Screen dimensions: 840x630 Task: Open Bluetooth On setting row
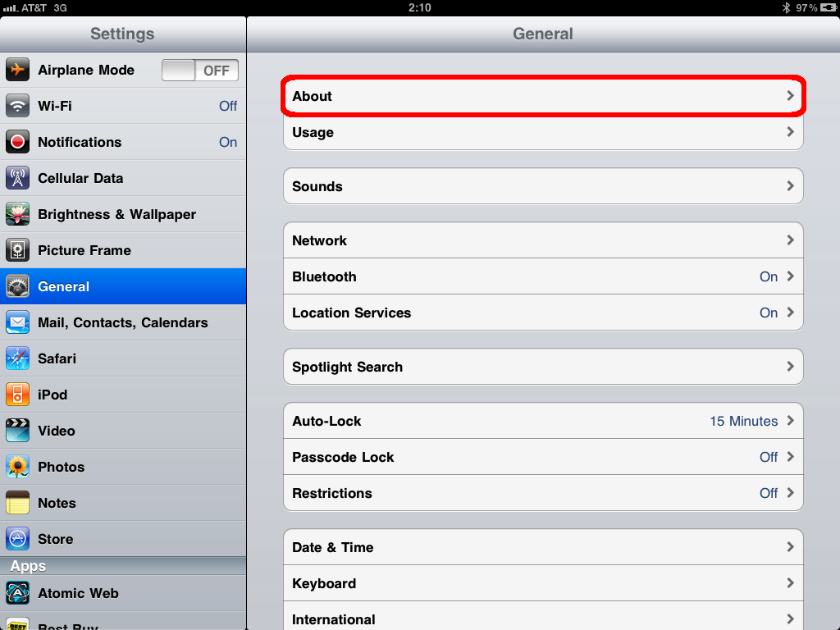coord(543,276)
